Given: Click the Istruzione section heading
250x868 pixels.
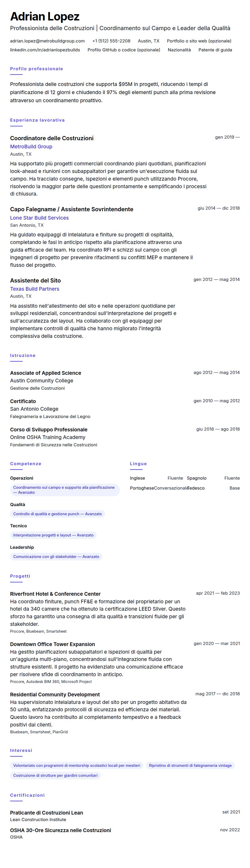Looking at the screenshot, I should coord(23,355).
